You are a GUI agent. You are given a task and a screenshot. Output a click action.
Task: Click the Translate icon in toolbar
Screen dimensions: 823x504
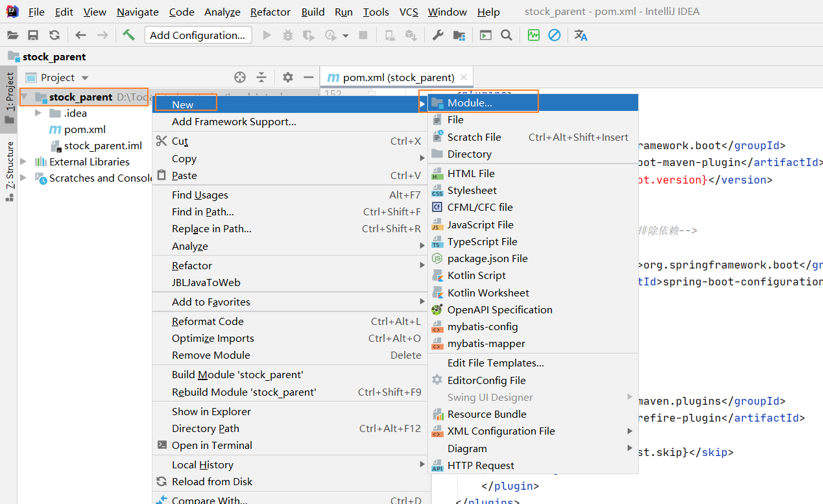tap(581, 35)
